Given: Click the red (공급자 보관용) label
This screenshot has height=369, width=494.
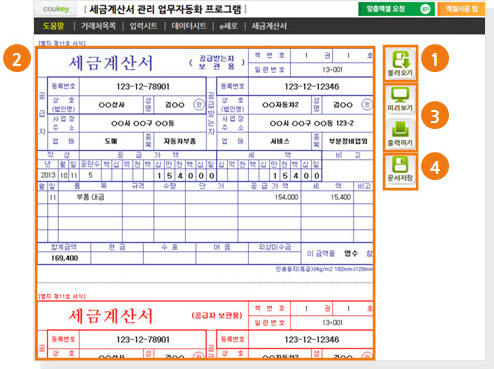Looking at the screenshot, I should click(217, 315).
